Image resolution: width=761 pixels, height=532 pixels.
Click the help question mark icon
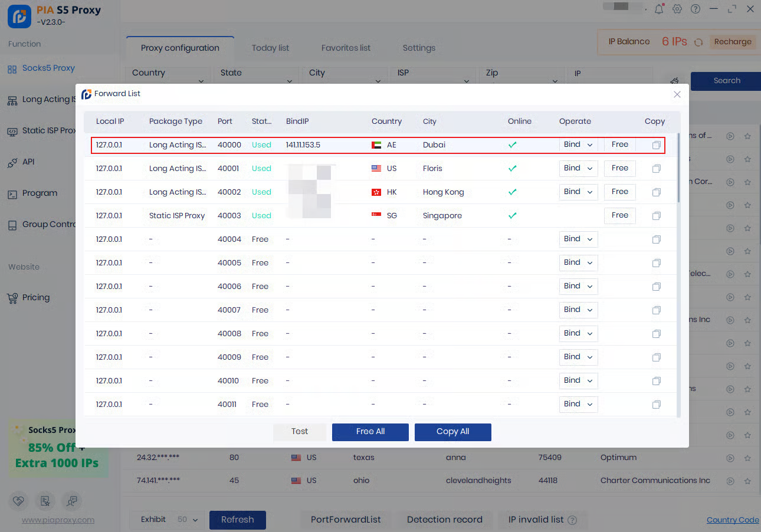(696, 9)
